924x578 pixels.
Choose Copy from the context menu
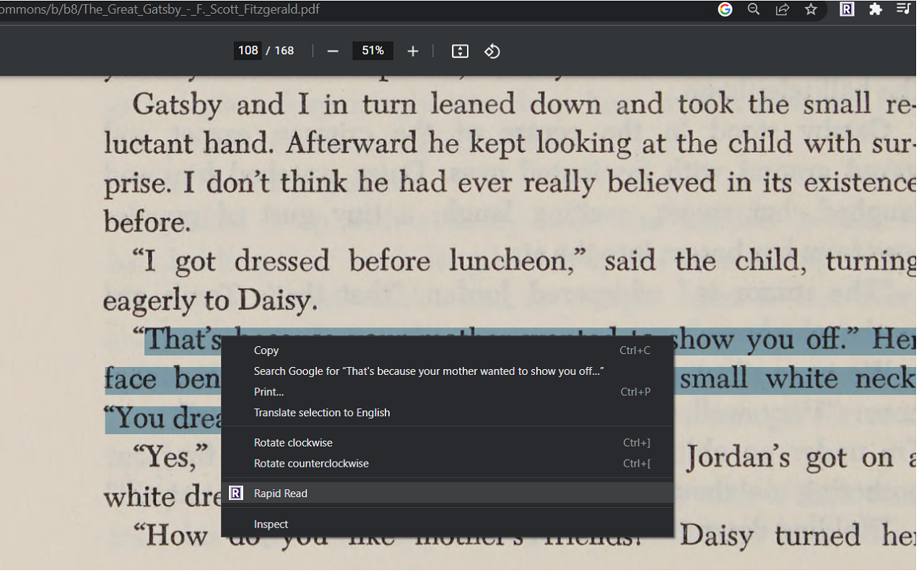[x=447, y=350]
